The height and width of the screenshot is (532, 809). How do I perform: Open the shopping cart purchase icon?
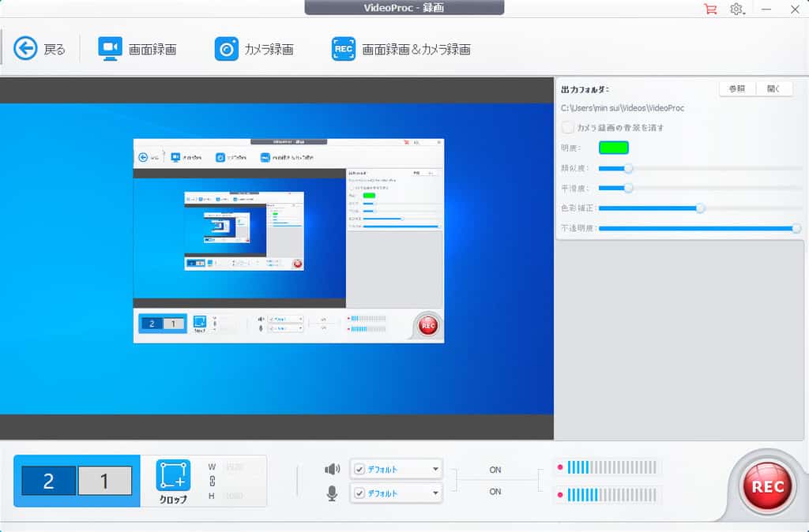coord(710,9)
